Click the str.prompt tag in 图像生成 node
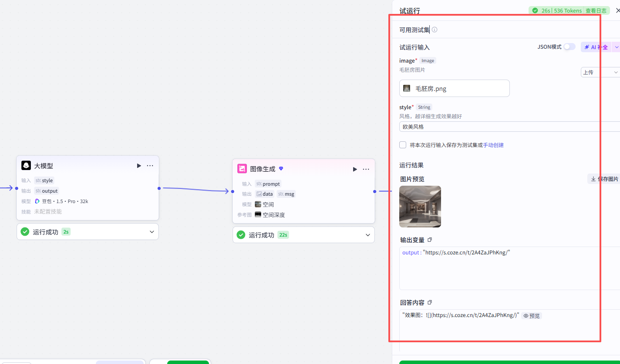 tap(268, 184)
